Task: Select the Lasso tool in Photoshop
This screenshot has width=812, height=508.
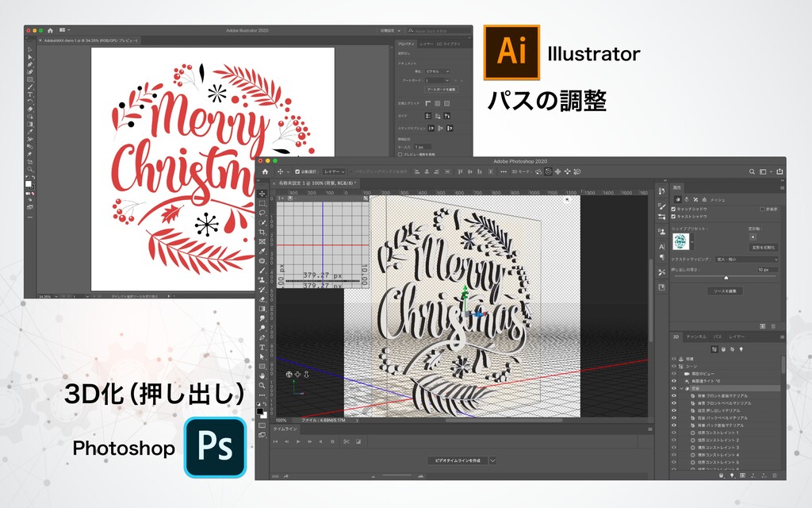Action: (x=262, y=213)
